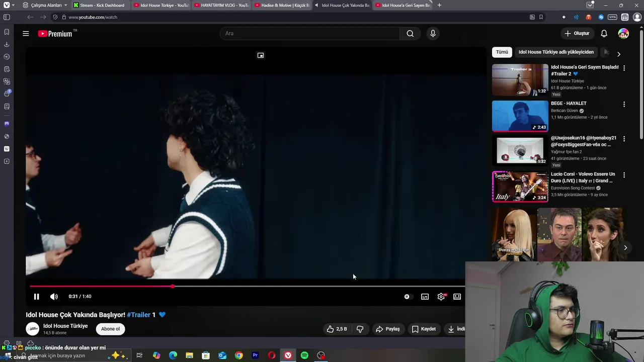644x362 pixels.
Task: Open Opera browser from taskbar
Action: click(x=272, y=355)
